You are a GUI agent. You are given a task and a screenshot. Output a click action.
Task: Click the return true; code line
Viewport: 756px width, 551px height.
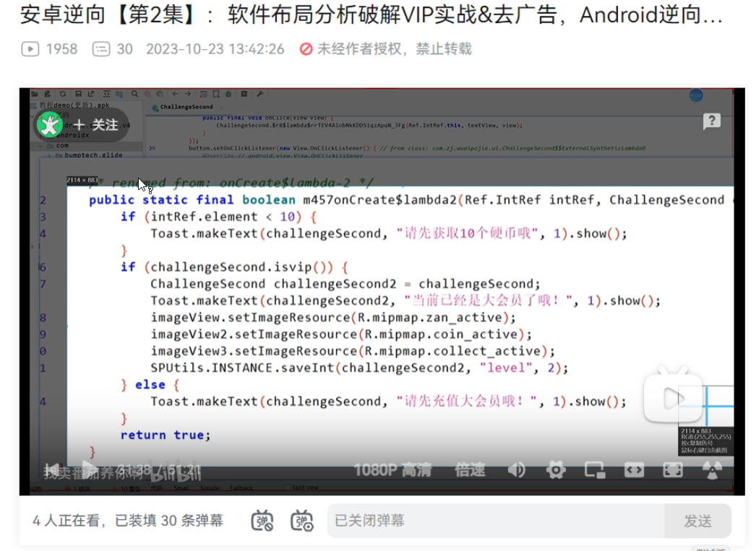pyautogui.click(x=166, y=435)
